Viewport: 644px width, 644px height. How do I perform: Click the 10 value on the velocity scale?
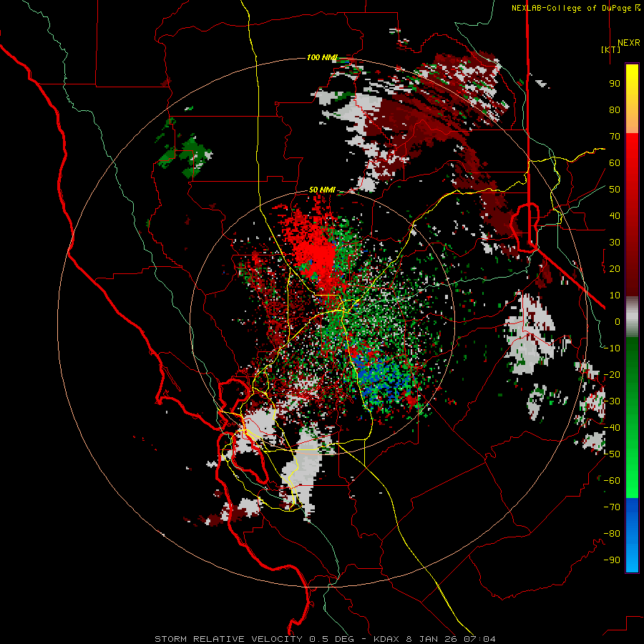point(615,296)
